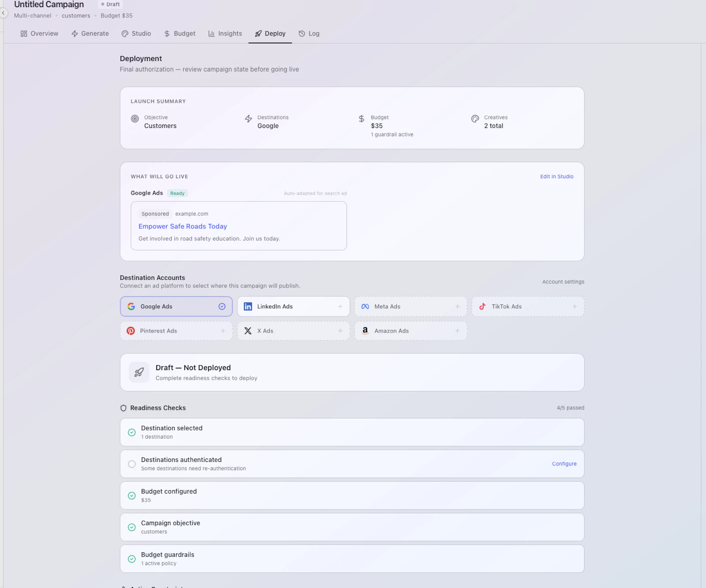Click the Creatives palette icon

(475, 119)
